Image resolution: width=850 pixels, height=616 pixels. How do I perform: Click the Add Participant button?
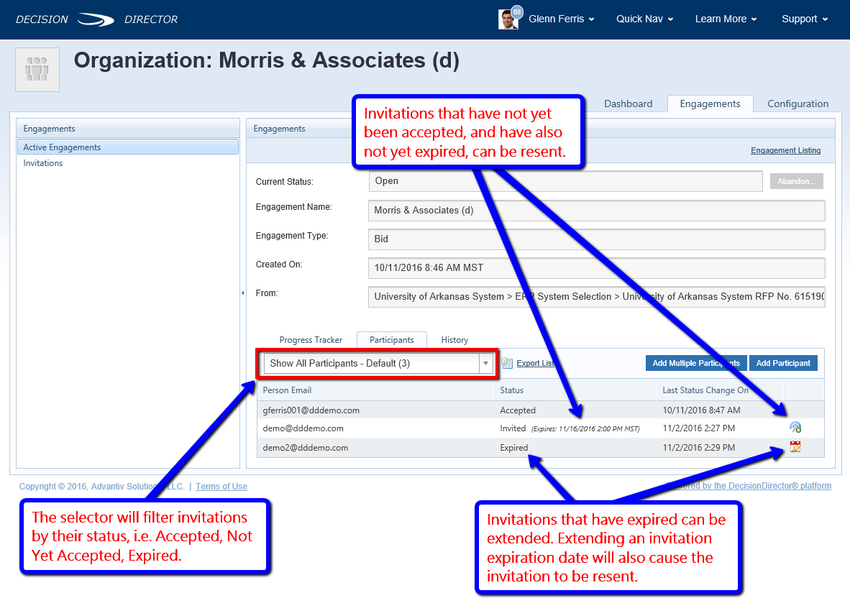click(x=783, y=363)
